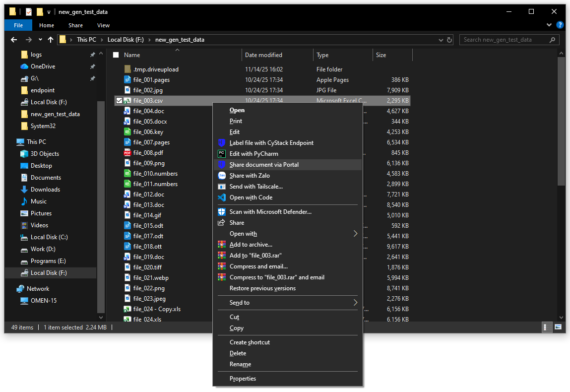Click the Microsoft Defender shield icon
The width and height of the screenshot is (570, 392).
tap(221, 212)
